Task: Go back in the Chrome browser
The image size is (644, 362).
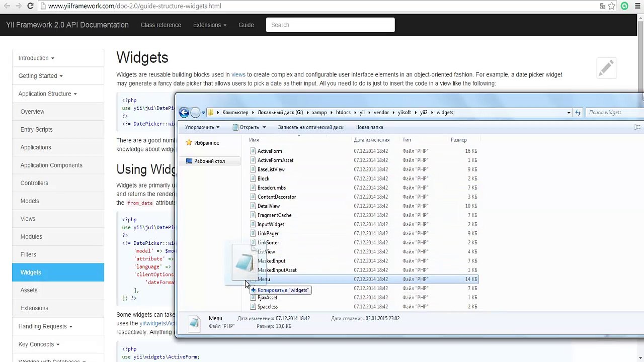Action: point(7,6)
